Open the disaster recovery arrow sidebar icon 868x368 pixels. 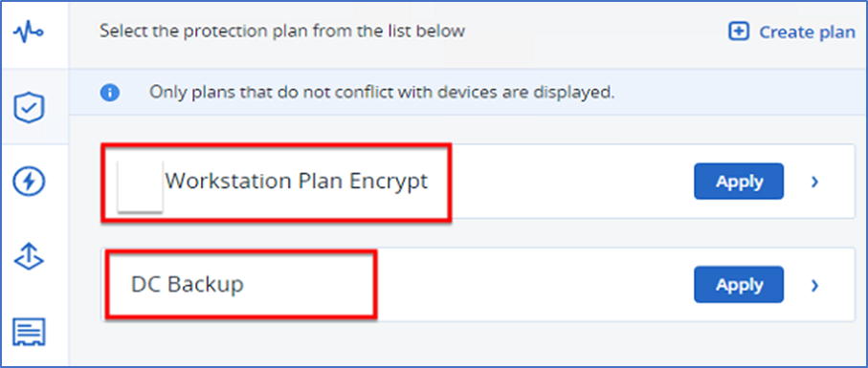coord(29,256)
